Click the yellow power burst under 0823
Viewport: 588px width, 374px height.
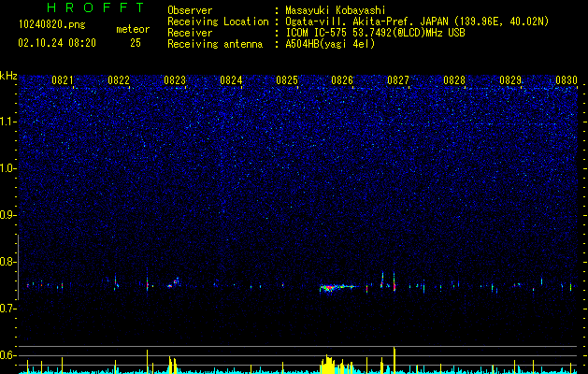coord(172,365)
